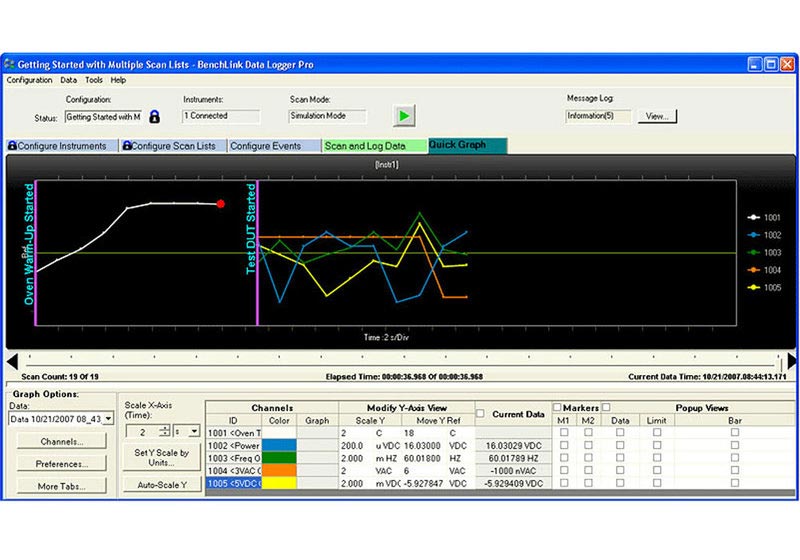Switch to Configure Instruments tab
800x560 pixels.
(62, 146)
